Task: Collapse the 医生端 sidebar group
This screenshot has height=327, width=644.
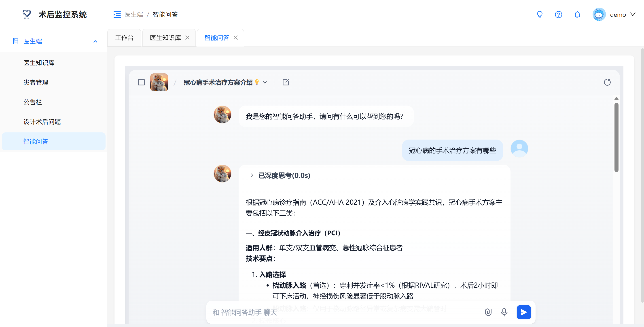Action: [x=95, y=42]
